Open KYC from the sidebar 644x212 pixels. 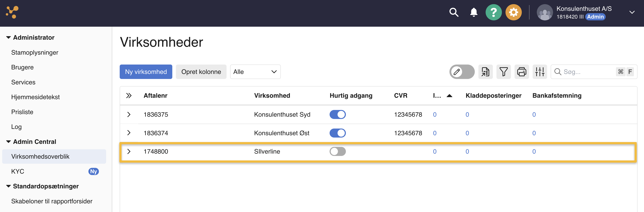18,171
